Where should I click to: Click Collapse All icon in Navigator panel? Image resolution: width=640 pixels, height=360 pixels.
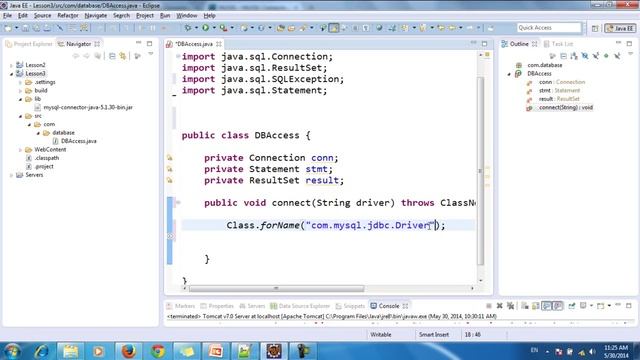pyautogui.click(x=112, y=56)
